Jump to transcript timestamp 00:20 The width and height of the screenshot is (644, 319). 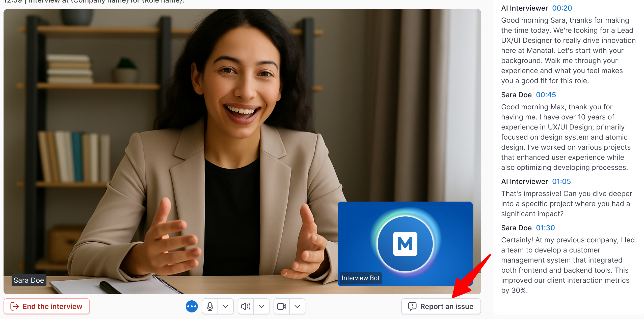[x=562, y=8]
